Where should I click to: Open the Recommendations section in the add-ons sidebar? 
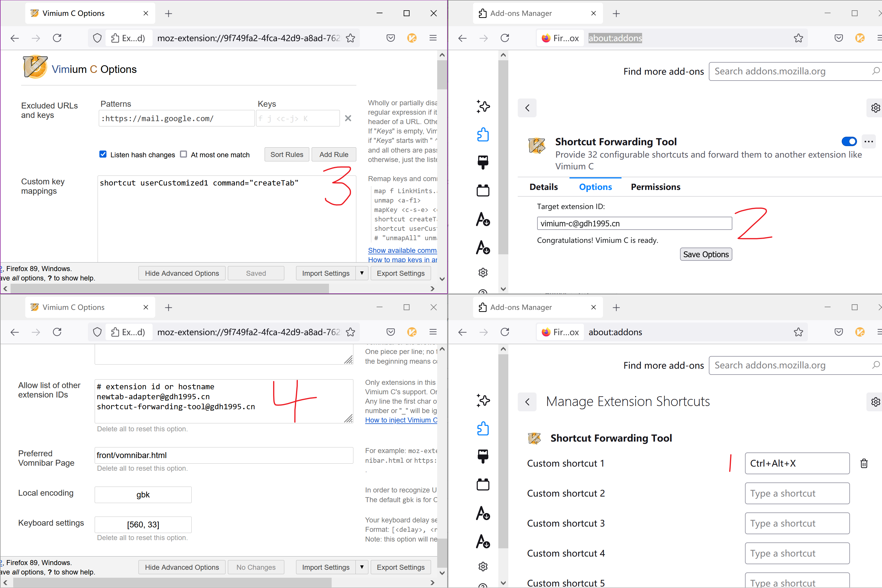click(x=483, y=106)
